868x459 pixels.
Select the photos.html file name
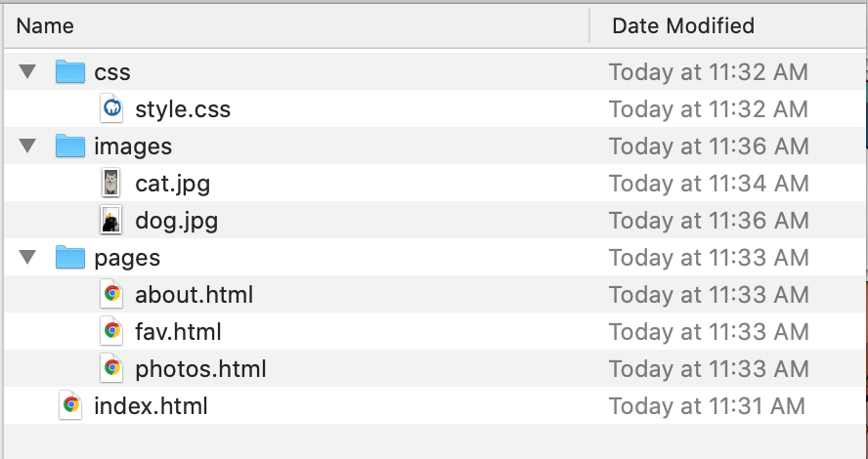pyautogui.click(x=200, y=368)
